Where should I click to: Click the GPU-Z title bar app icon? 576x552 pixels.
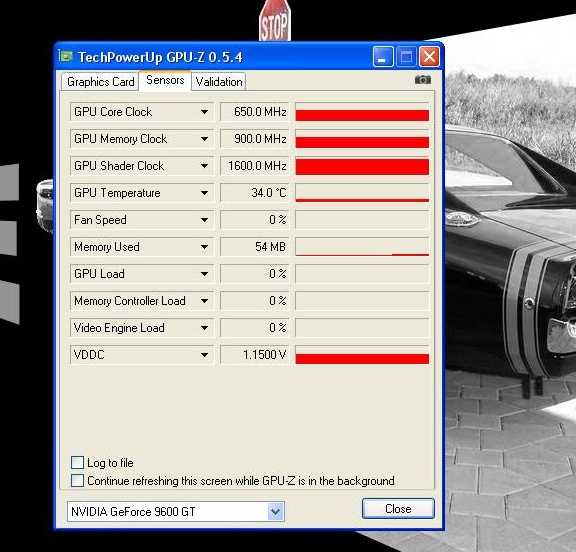click(x=66, y=56)
